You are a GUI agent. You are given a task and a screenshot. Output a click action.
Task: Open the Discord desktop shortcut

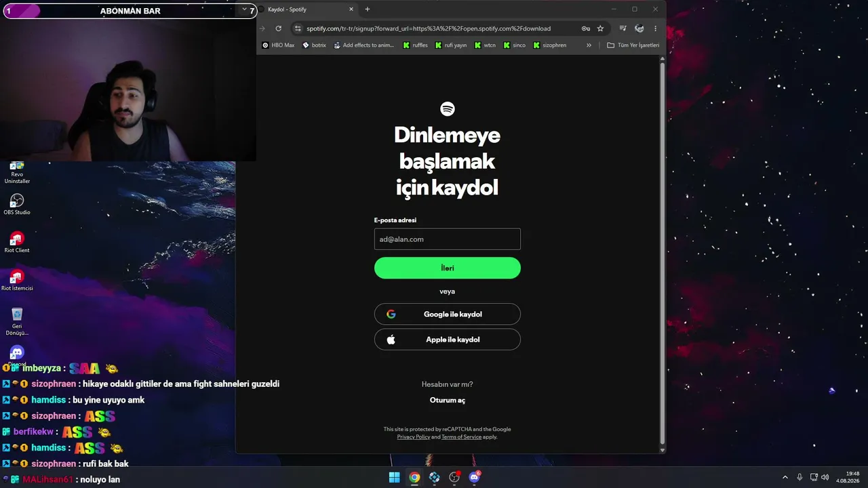[17, 354]
